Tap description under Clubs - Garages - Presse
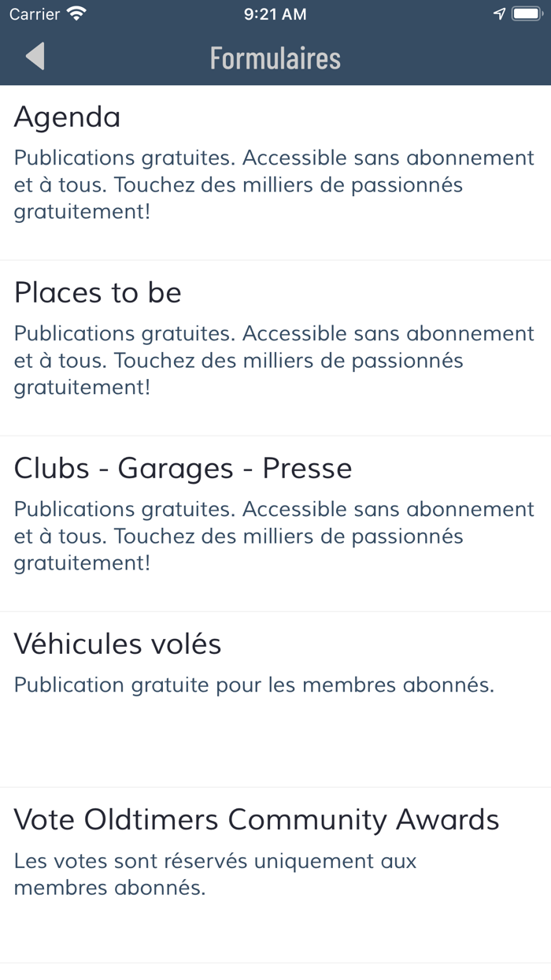This screenshot has height=980, width=551. pyautogui.click(x=274, y=536)
